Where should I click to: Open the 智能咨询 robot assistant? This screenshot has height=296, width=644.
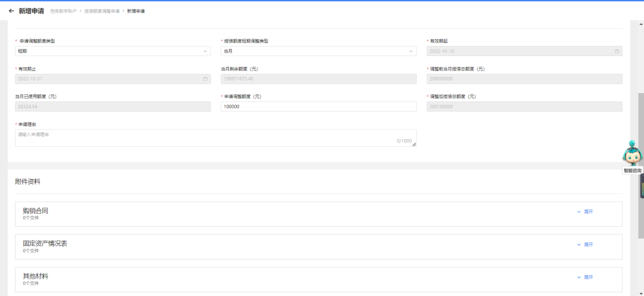click(x=632, y=158)
